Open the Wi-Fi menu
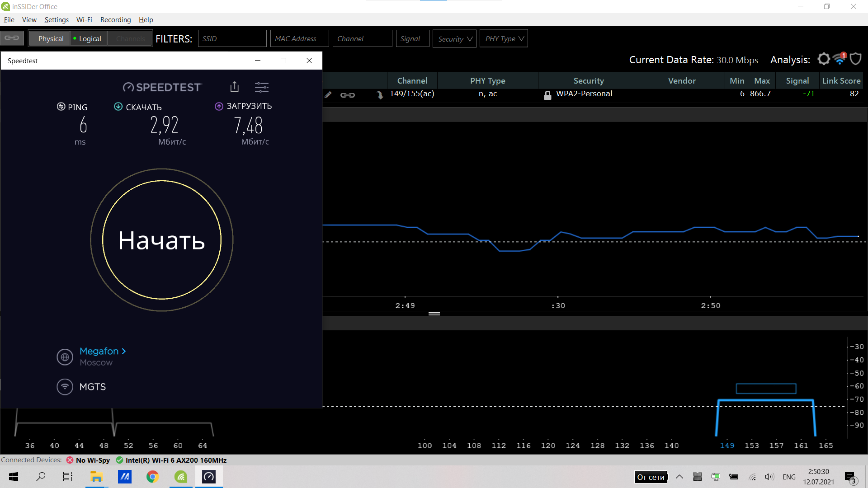The image size is (868, 488). [x=84, y=19]
